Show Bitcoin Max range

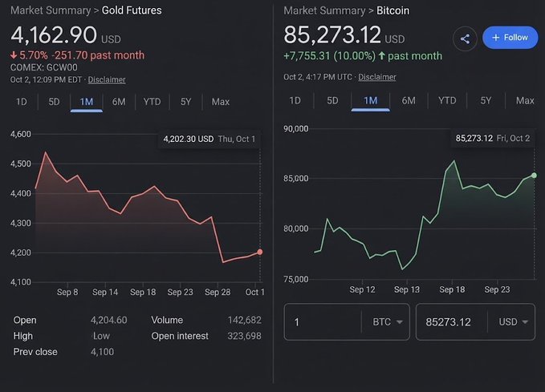525,101
